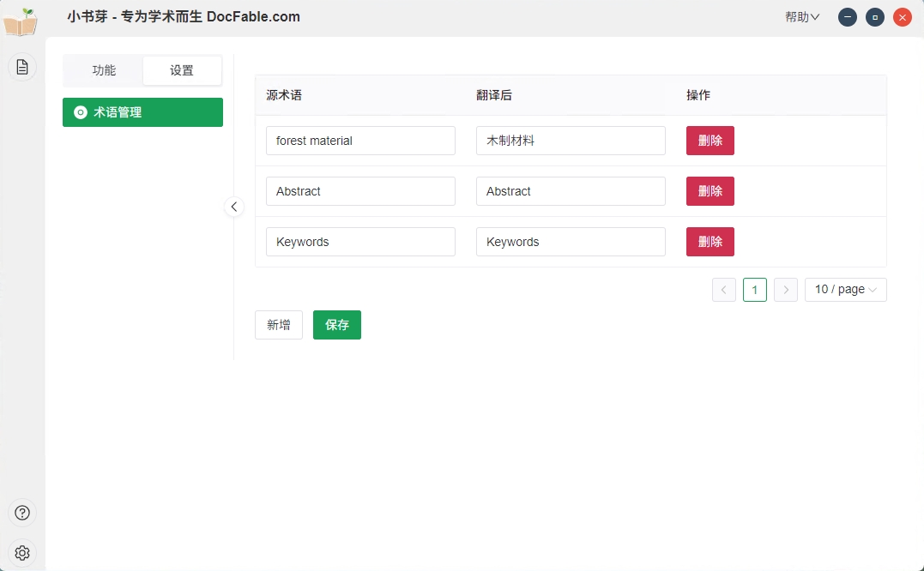Go to next page arrow
The width and height of the screenshot is (924, 571).
[786, 290]
